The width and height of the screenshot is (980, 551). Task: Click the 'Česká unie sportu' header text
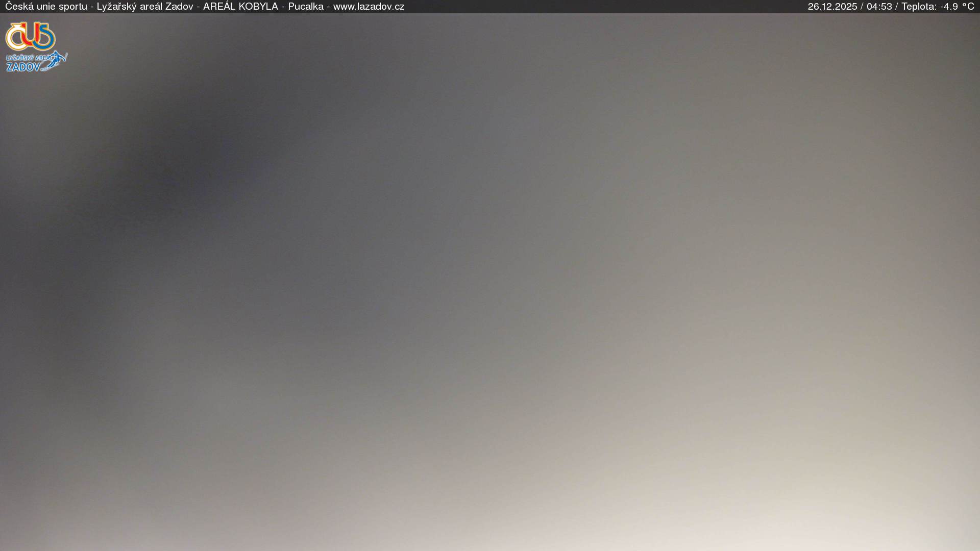pyautogui.click(x=46, y=7)
